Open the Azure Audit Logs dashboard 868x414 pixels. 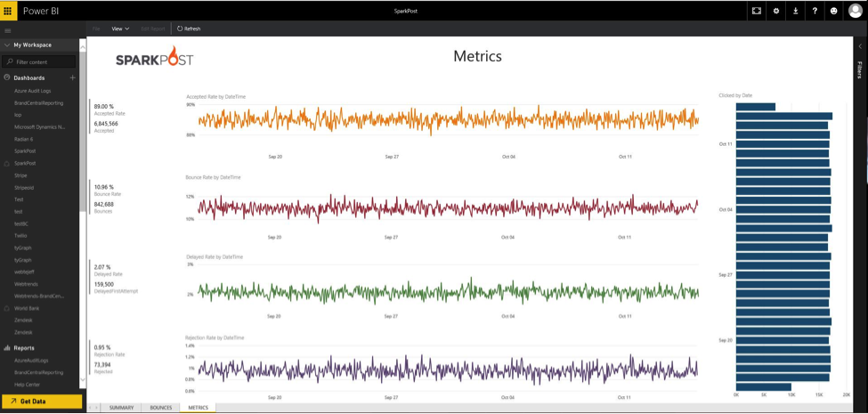[33, 91]
